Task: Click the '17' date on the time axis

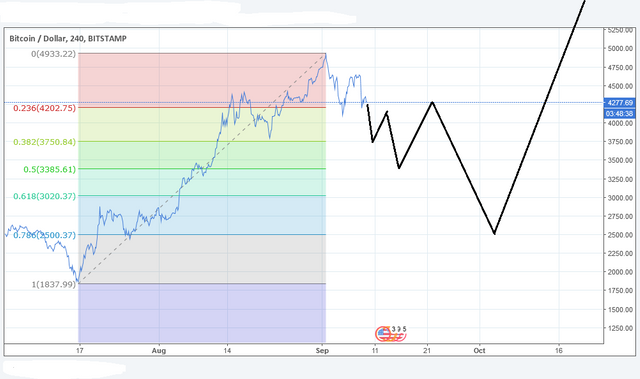Action: click(x=80, y=350)
